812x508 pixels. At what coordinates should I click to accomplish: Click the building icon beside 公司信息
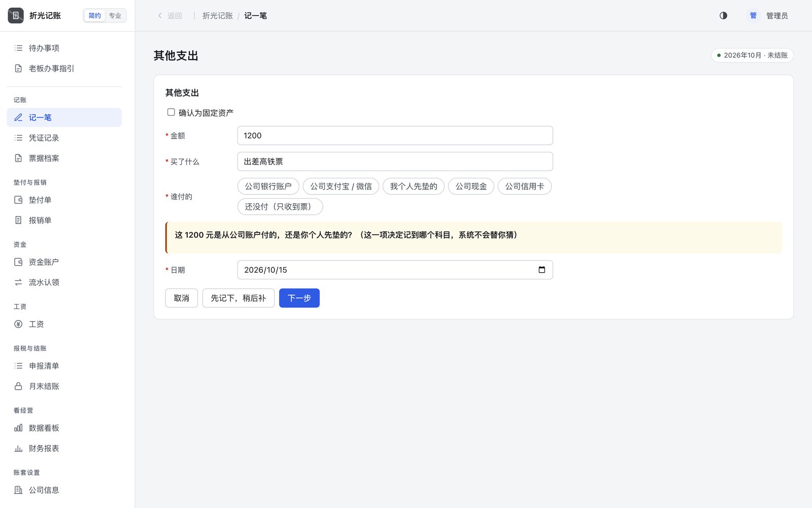18,490
